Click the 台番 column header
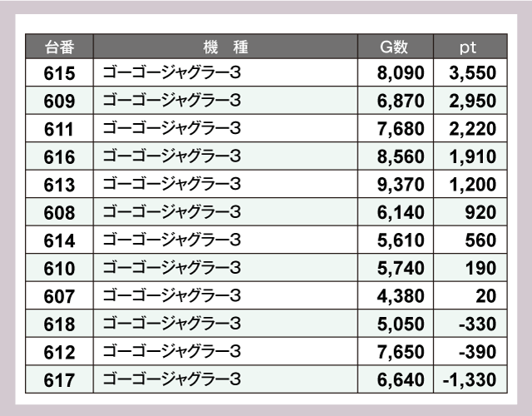This screenshot has width=532, height=416. click(x=59, y=47)
